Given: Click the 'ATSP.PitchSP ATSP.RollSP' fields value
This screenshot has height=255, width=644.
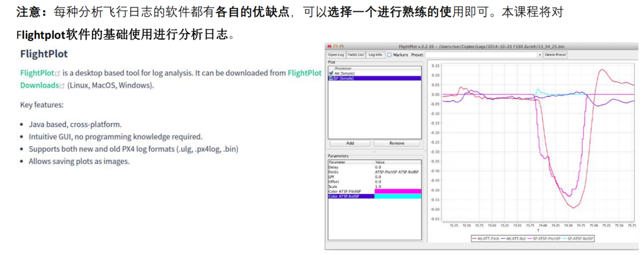Looking at the screenshot, I should click(397, 172).
